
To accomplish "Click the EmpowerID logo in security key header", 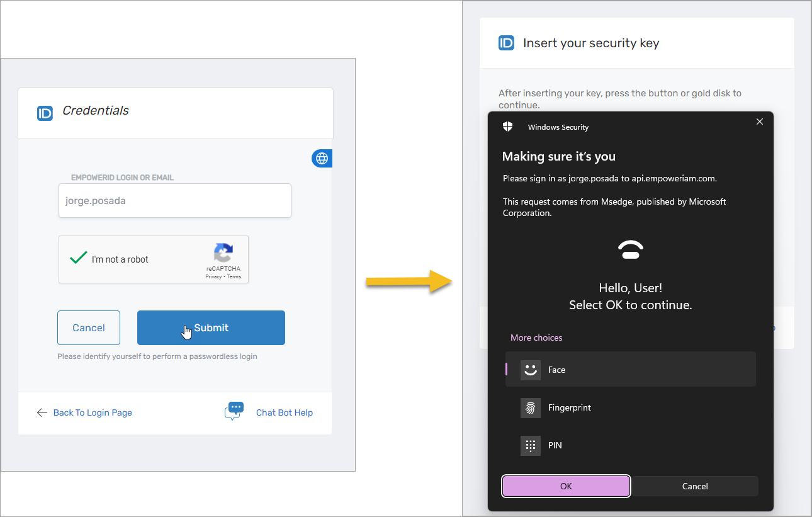I will [506, 43].
